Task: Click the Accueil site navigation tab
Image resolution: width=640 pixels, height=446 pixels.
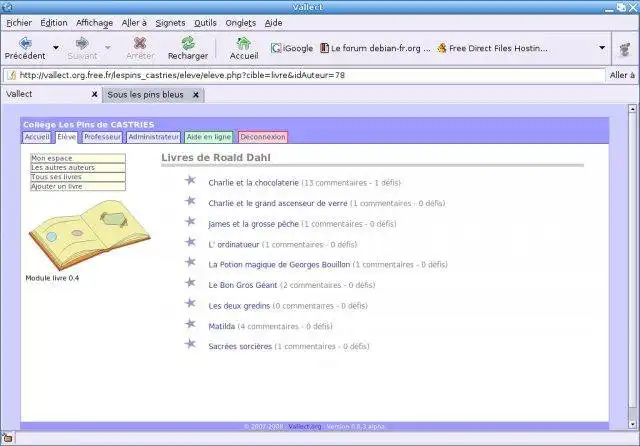Action: (x=37, y=137)
